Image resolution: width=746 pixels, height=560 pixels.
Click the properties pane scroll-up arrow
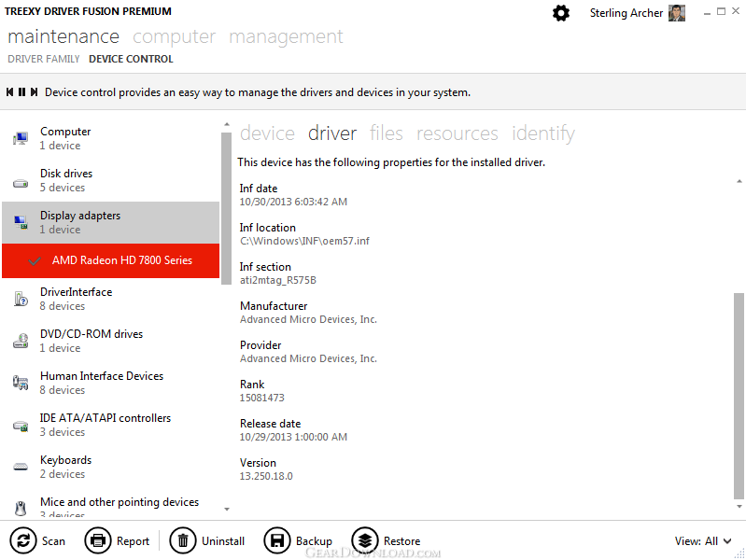[739, 181]
